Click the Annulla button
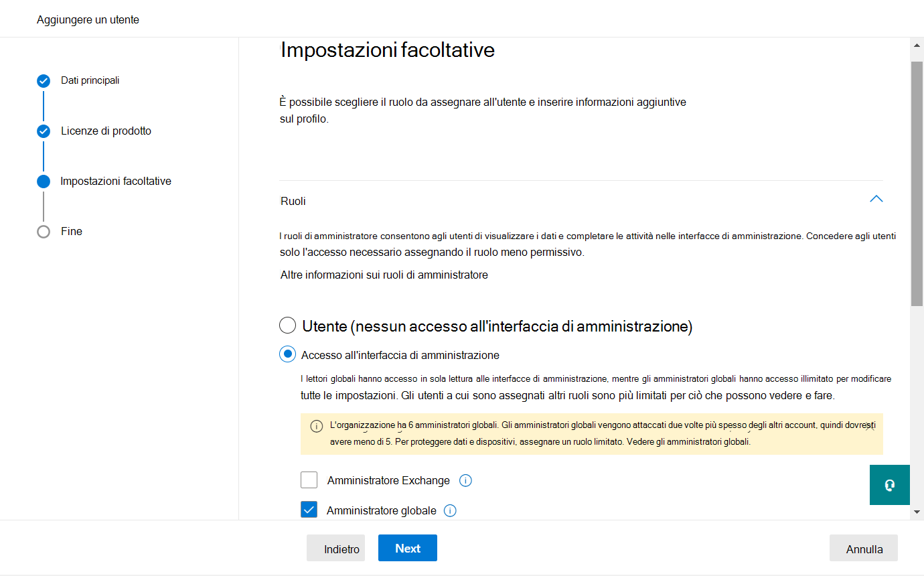 click(x=864, y=548)
